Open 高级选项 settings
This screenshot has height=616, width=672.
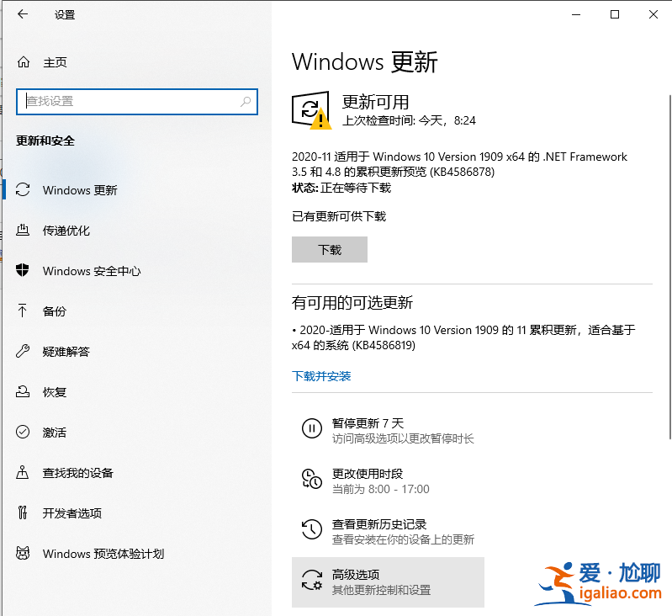(388, 582)
